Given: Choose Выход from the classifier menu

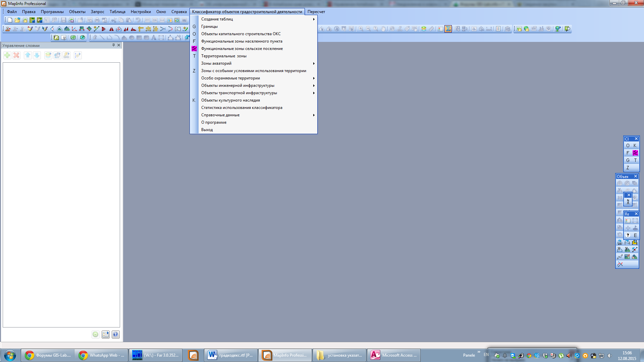Looking at the screenshot, I should point(207,130).
